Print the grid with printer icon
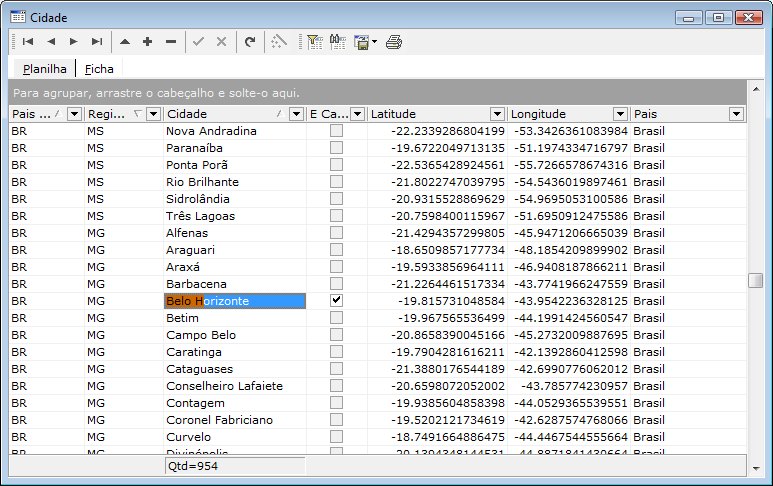The height and width of the screenshot is (486, 773). pos(394,42)
